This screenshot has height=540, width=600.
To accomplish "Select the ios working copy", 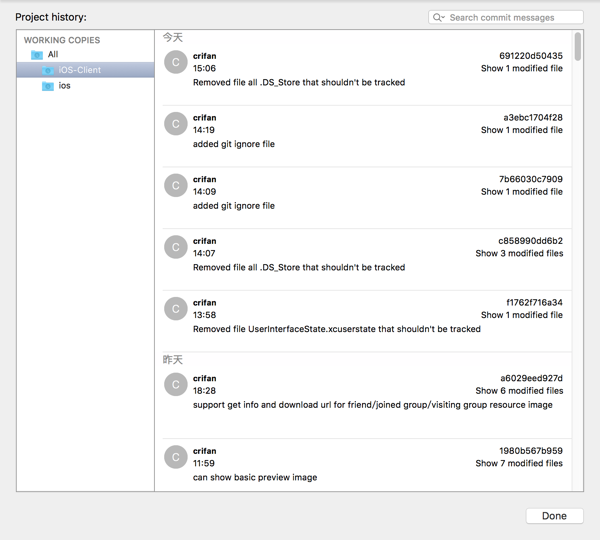I will 64,86.
